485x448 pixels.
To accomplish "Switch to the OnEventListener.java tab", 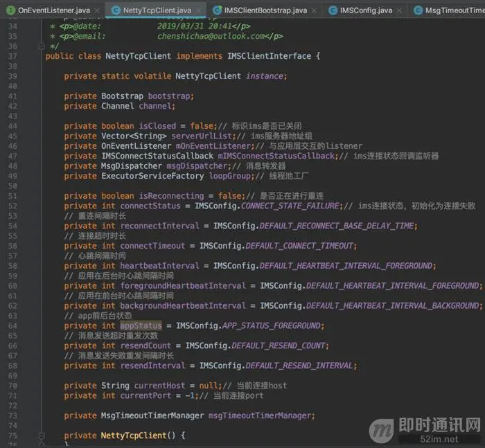I will point(54,10).
